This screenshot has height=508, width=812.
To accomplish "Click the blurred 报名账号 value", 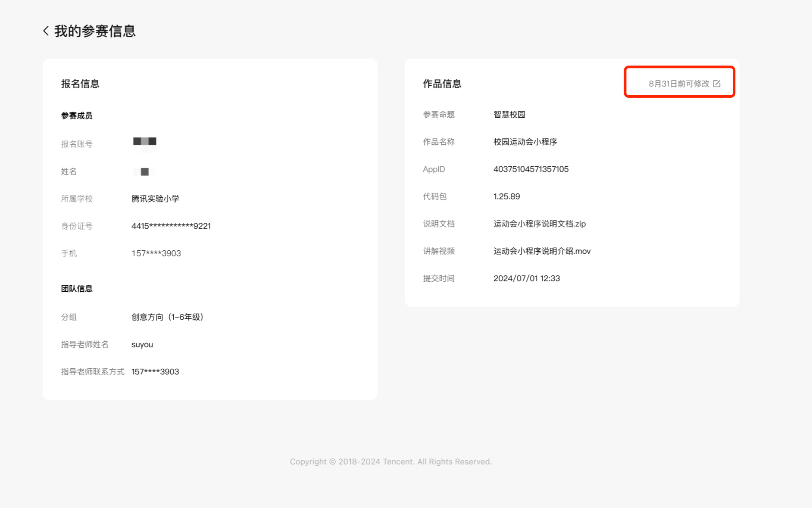I will (x=144, y=142).
